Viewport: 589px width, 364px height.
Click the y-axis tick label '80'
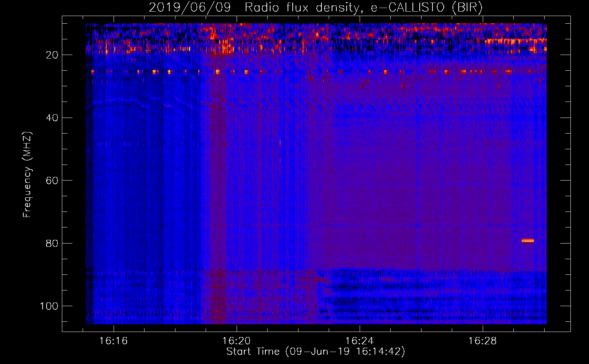pyautogui.click(x=52, y=244)
